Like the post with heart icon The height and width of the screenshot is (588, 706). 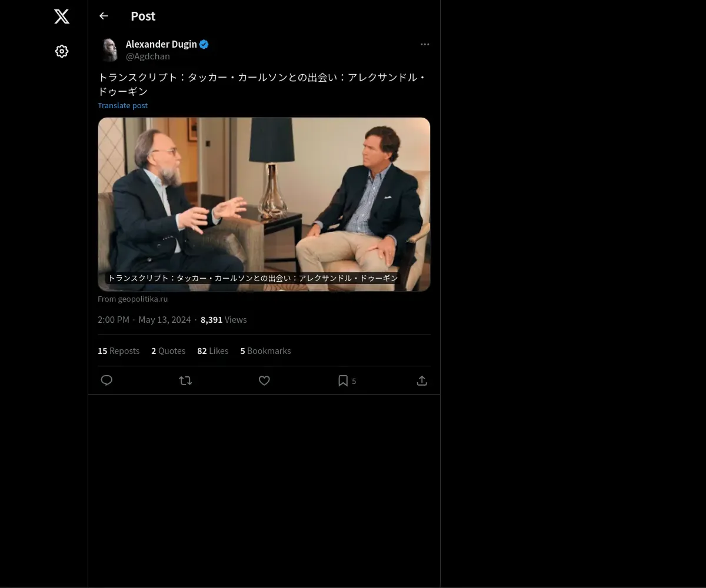click(264, 380)
